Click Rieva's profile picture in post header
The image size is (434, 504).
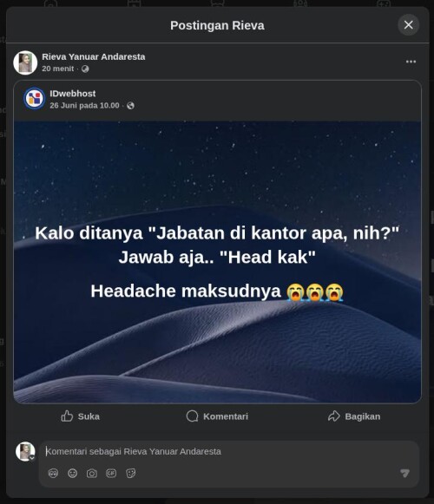25,62
